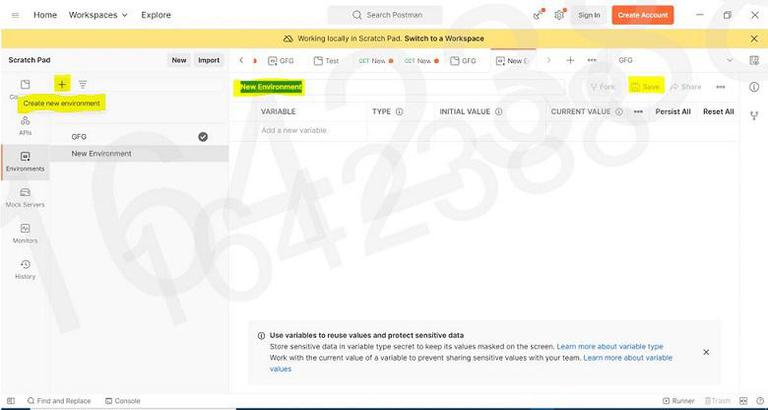Save the environment
This screenshot has width=768, height=410.
coord(645,87)
